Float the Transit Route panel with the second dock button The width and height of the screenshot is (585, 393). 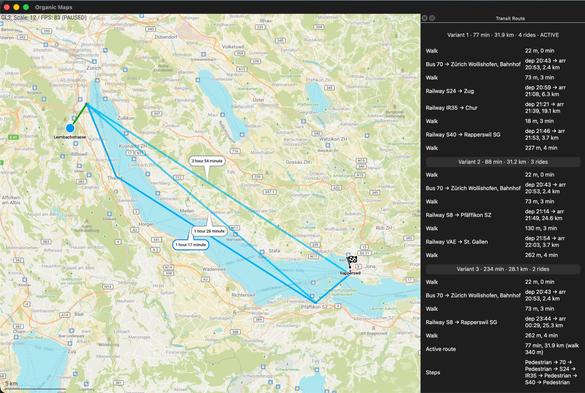432,18
